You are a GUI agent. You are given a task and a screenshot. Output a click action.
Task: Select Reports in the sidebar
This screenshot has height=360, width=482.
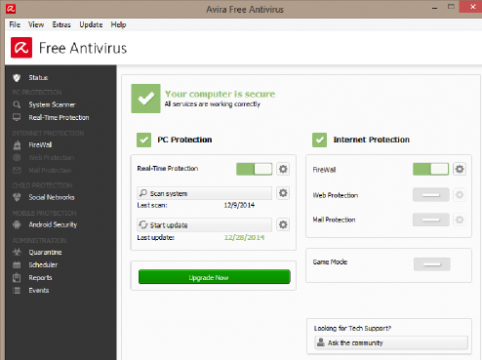[40, 278]
